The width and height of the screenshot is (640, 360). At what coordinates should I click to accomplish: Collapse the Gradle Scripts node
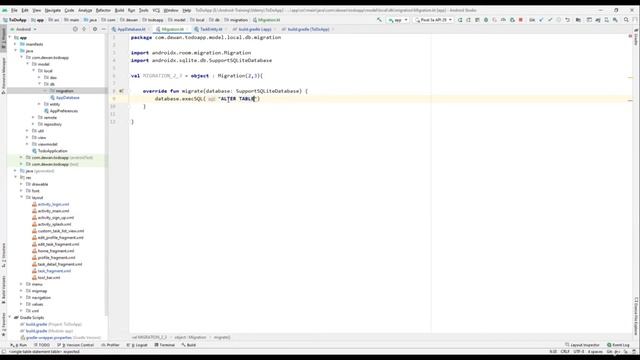10,318
